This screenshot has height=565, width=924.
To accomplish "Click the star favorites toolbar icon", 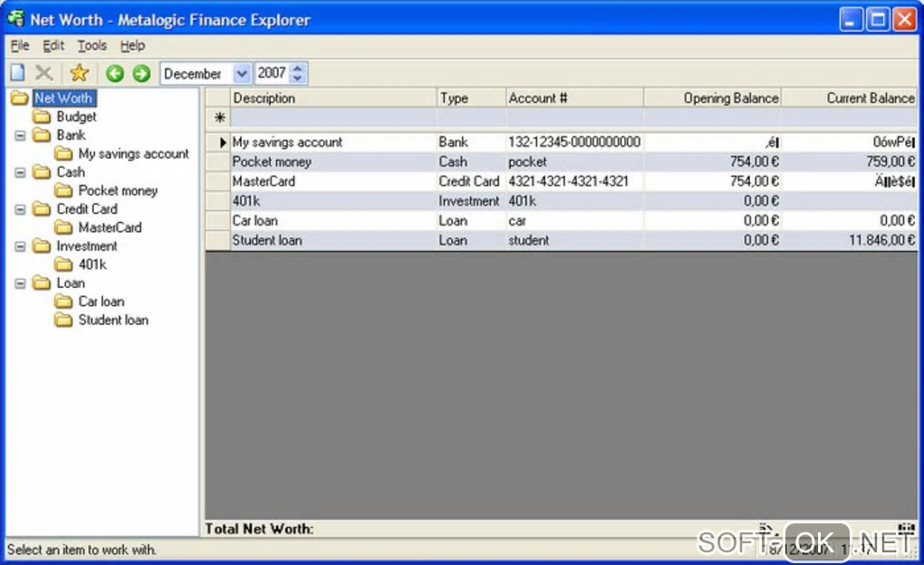I will (79, 73).
